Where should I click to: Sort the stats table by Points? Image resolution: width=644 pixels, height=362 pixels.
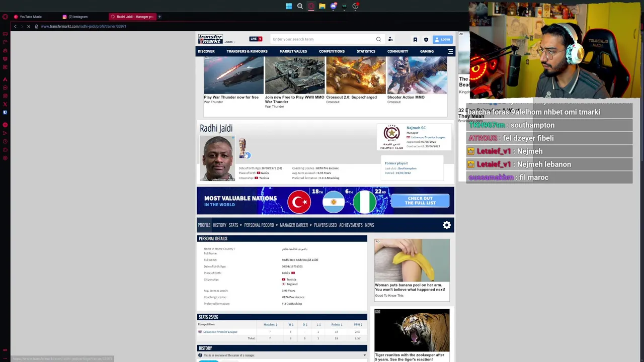[336, 325]
